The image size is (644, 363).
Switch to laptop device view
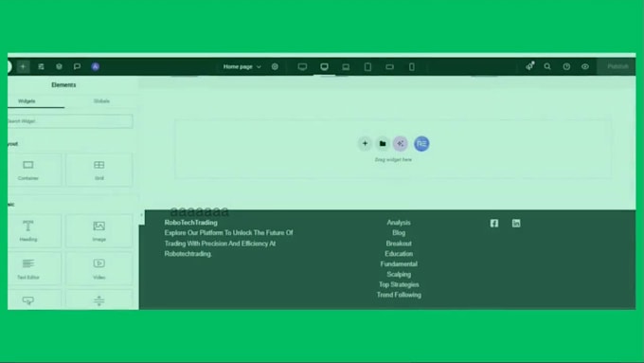[x=346, y=66]
